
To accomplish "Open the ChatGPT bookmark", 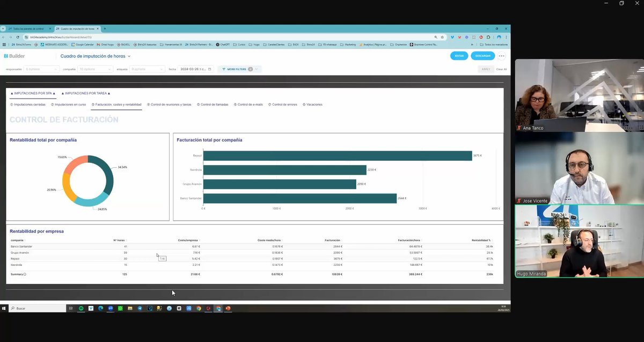I will coord(223,44).
